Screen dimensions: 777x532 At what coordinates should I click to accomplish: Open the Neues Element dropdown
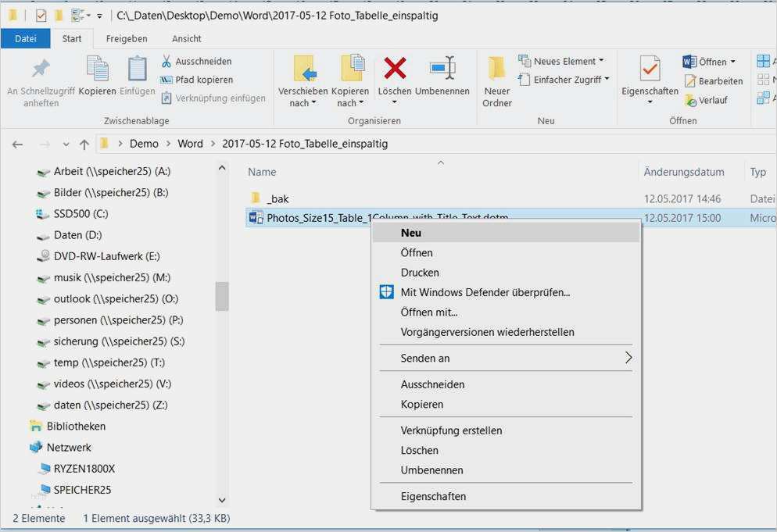tap(602, 61)
